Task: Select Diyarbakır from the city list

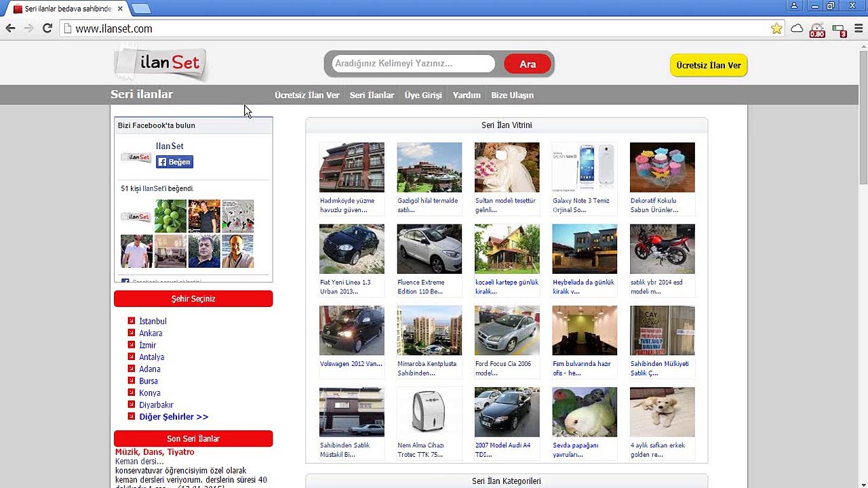Action: coord(156,405)
